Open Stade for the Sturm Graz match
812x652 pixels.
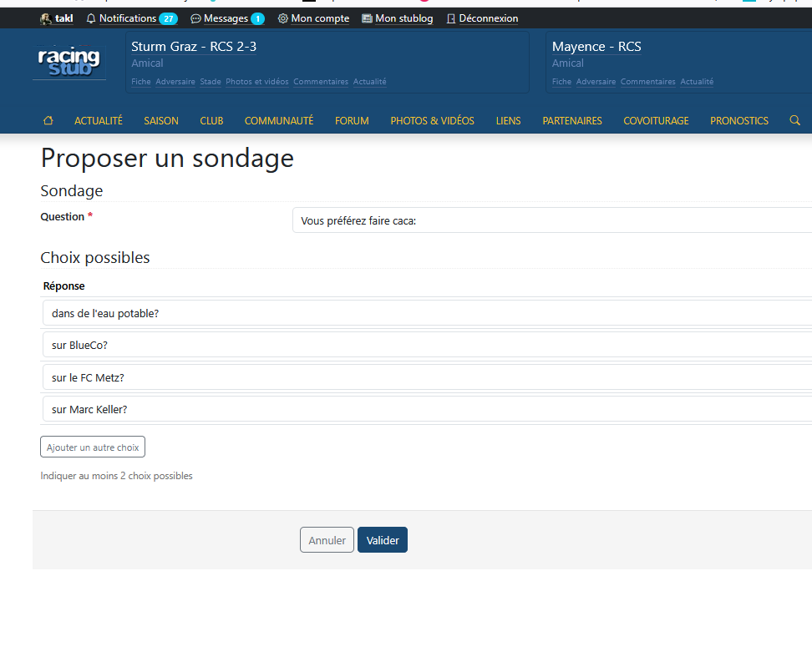(211, 82)
